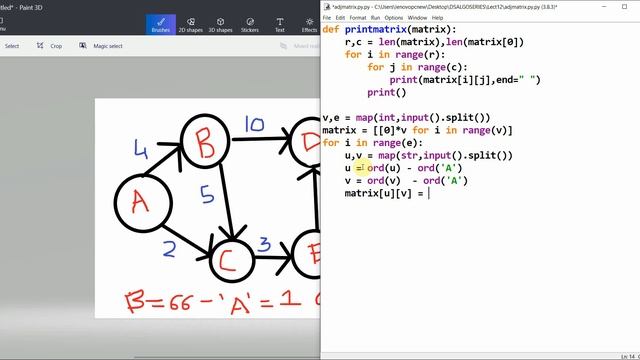Open the Run menu in IDLE
Screen dimensions: 640x360
(375, 18)
